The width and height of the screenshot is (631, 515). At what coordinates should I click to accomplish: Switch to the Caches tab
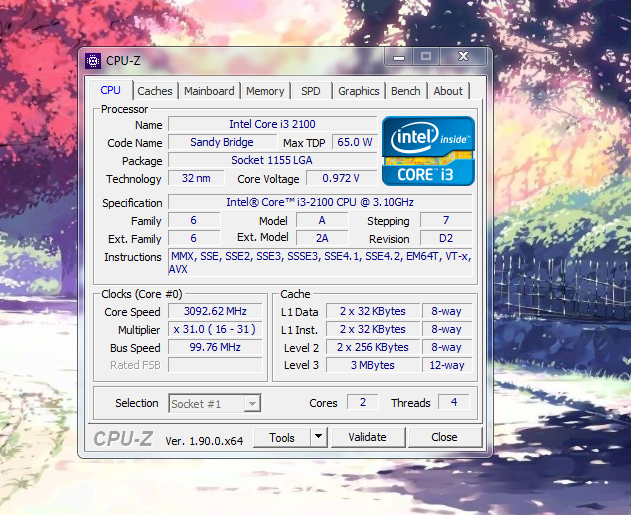coord(155,91)
